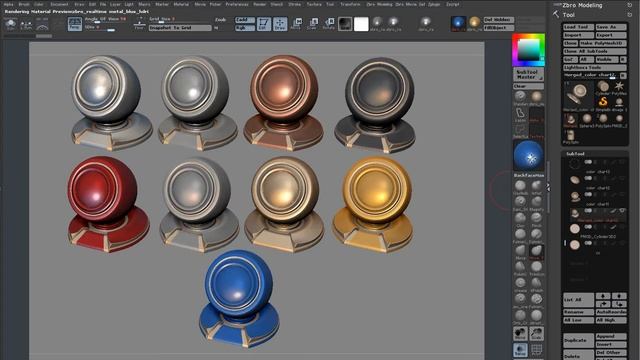
Task: Pick the TrimDynamic brush icon
Action: pos(536,267)
